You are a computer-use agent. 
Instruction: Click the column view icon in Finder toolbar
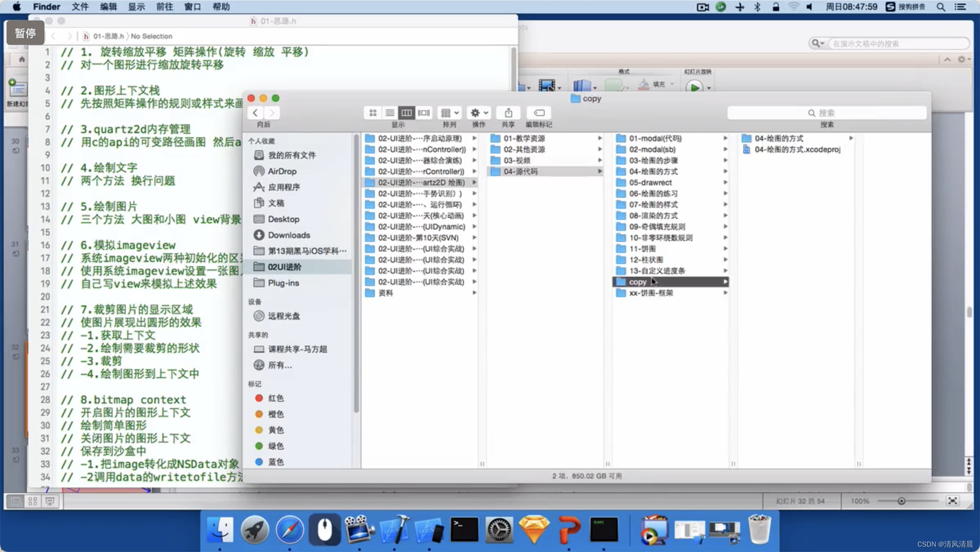[407, 112]
